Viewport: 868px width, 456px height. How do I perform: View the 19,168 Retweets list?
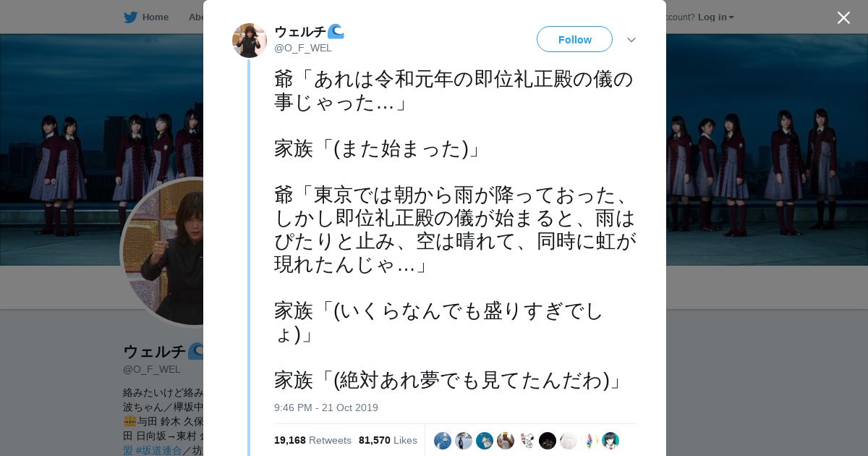coord(312,440)
